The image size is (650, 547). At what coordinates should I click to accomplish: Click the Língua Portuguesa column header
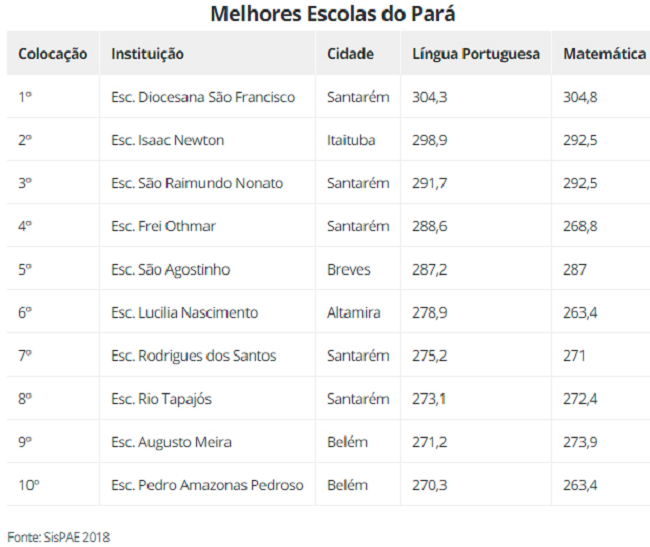click(x=476, y=53)
